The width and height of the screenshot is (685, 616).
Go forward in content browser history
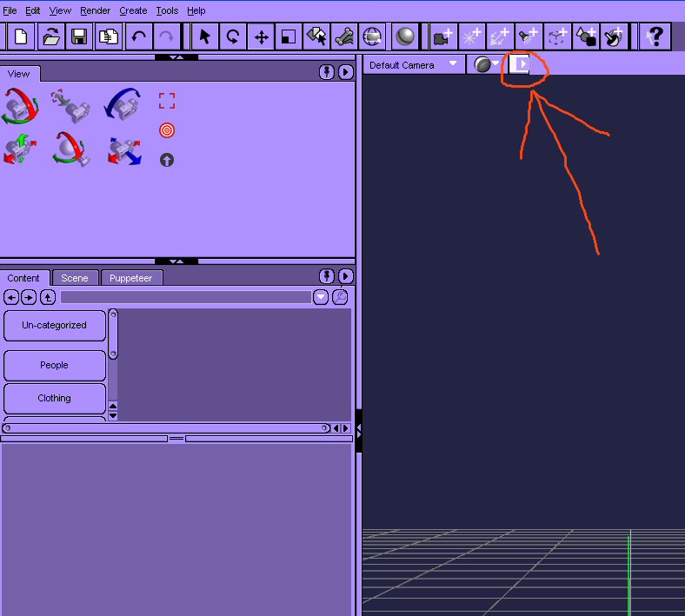point(29,297)
